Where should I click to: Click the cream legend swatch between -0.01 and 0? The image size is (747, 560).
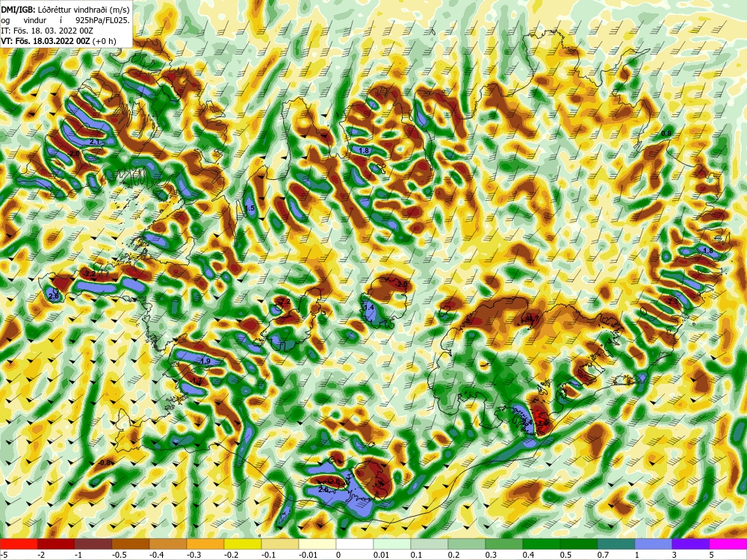point(317,544)
